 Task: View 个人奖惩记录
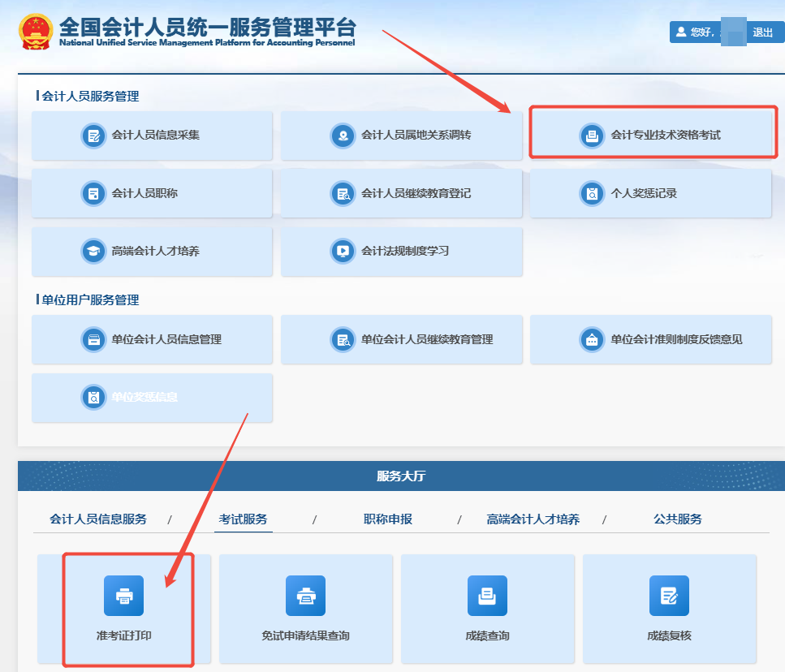651,193
